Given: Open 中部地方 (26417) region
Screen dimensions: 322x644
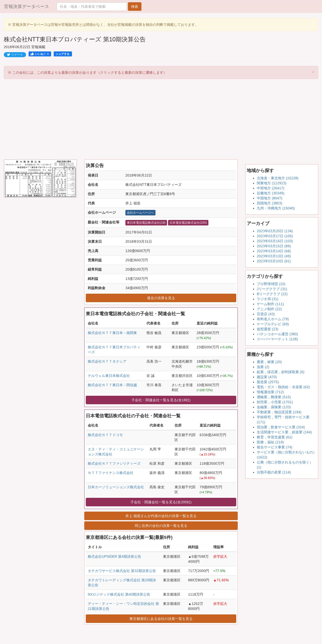Looking at the screenshot, I should 270,188.
